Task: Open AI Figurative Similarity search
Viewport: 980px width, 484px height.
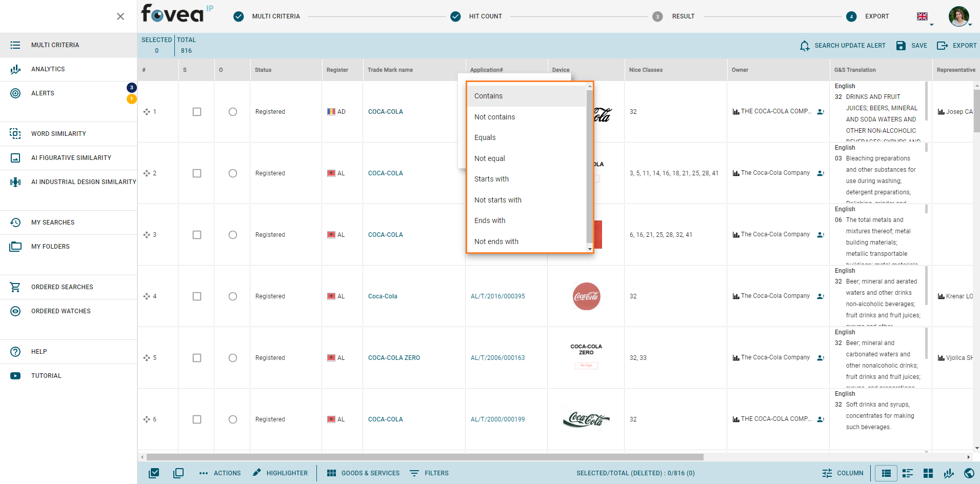Action: coord(71,158)
